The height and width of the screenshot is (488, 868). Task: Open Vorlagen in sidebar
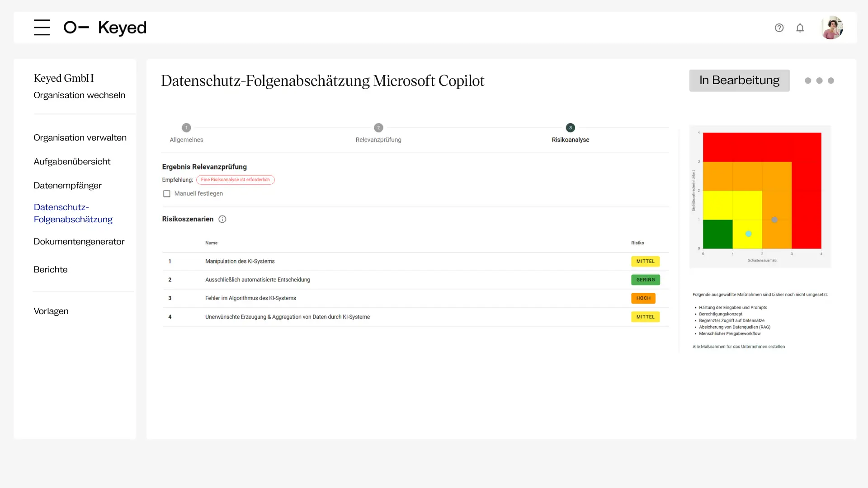(51, 311)
